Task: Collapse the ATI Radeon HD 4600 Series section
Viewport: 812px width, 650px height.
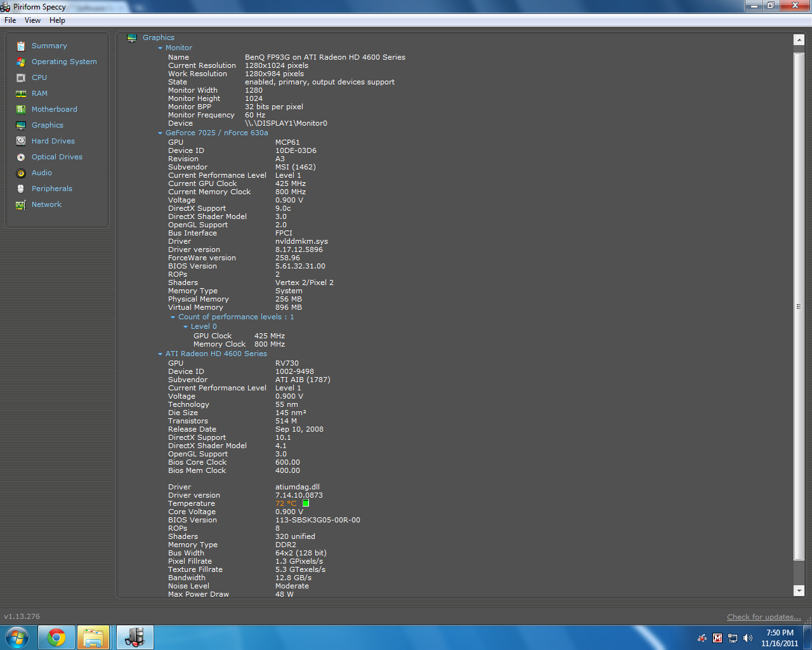Action: (x=160, y=354)
